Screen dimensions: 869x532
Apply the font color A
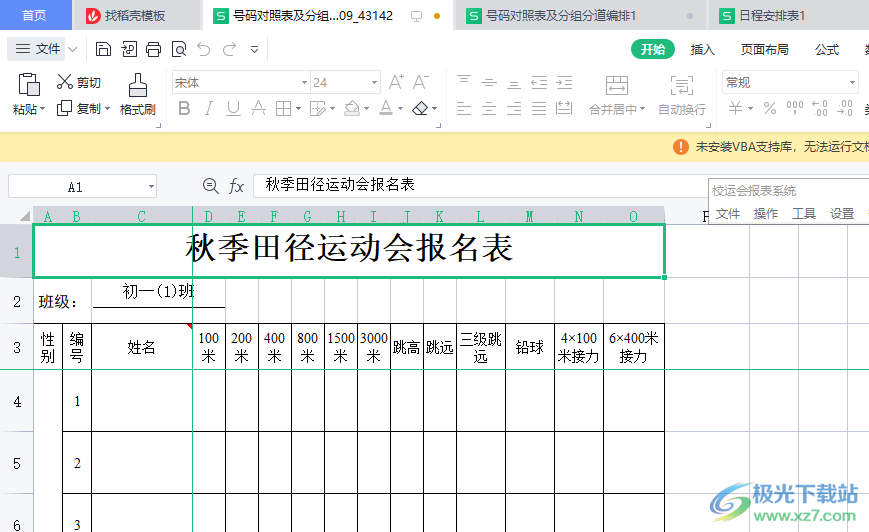pos(386,108)
